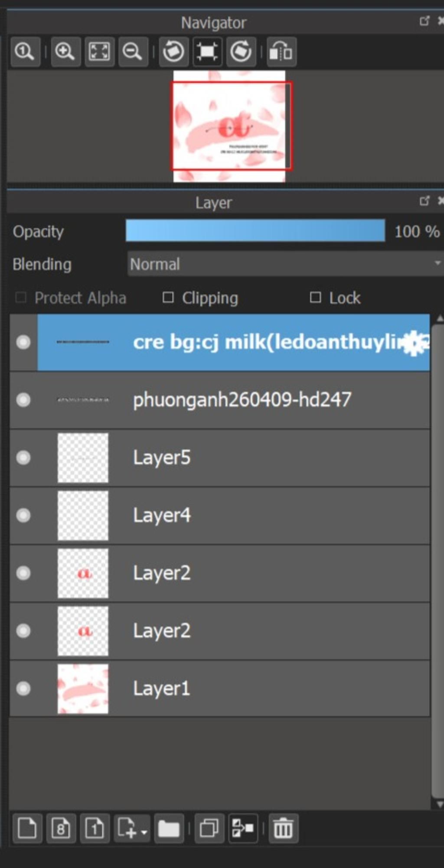Image resolution: width=444 pixels, height=868 pixels.
Task: Adjust the layer Opacity slider
Action: tap(255, 230)
